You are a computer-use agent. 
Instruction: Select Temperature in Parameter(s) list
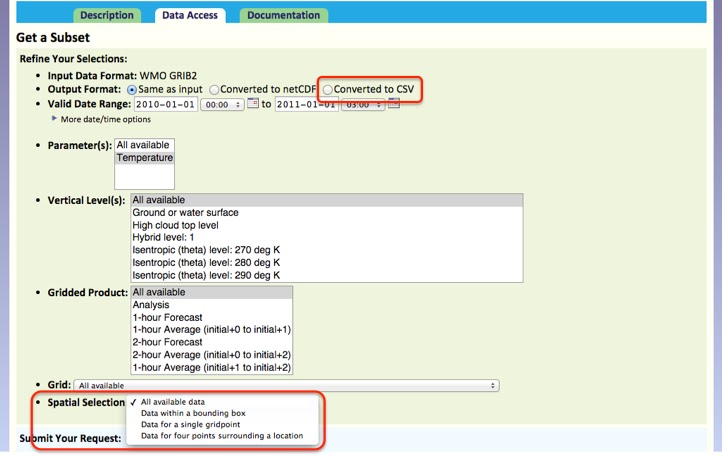coord(144,158)
